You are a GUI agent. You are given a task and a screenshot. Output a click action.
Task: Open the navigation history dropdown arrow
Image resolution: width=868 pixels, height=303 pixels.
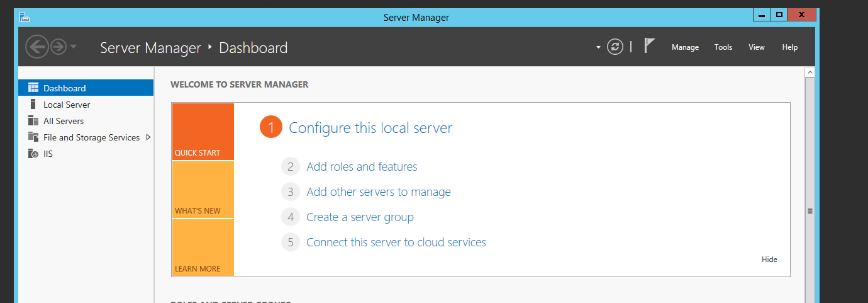click(x=74, y=47)
